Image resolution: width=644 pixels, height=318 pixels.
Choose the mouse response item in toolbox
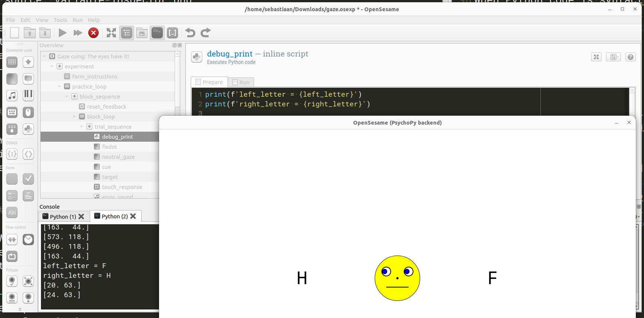pos(28,112)
